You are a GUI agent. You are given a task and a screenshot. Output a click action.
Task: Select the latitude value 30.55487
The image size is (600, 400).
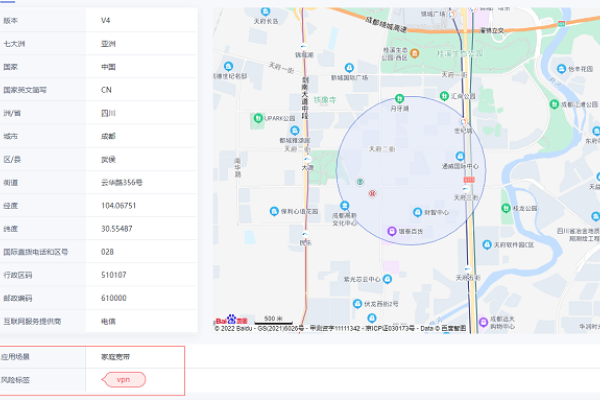tap(117, 229)
